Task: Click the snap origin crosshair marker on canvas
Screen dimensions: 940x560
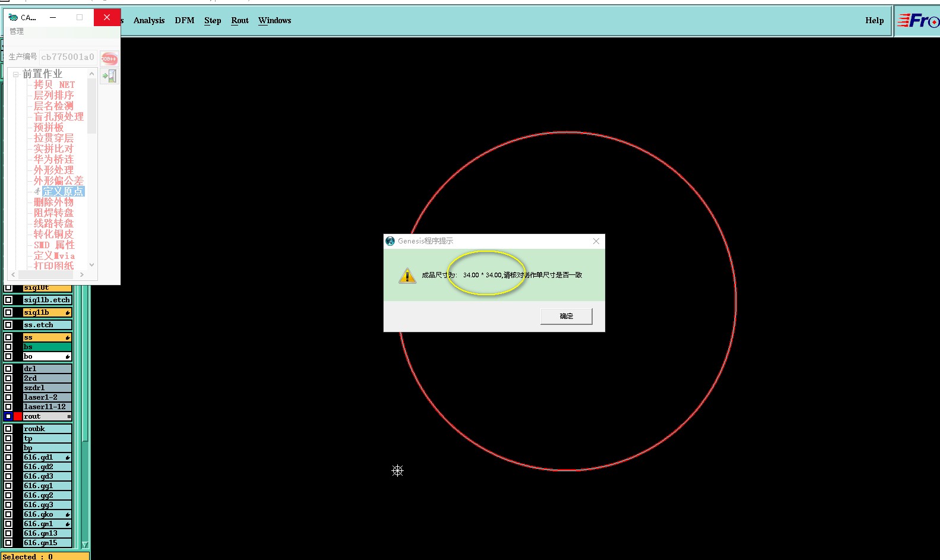Action: (x=398, y=471)
